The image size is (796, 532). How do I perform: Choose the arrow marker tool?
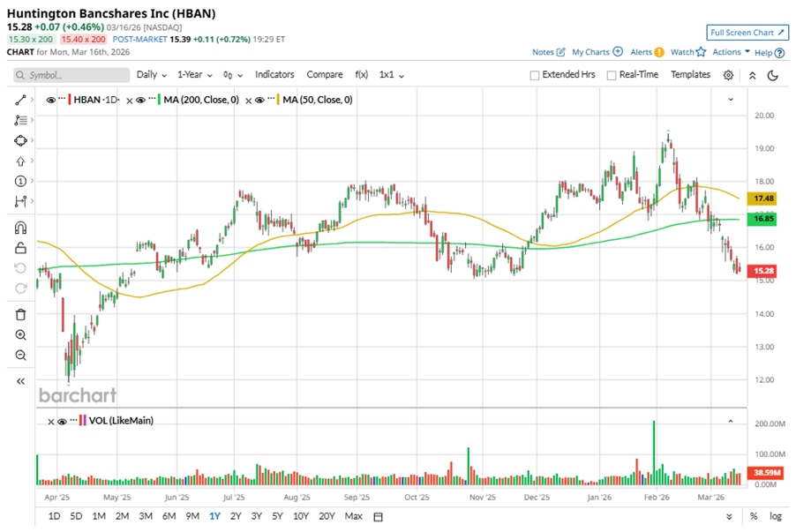(x=20, y=161)
